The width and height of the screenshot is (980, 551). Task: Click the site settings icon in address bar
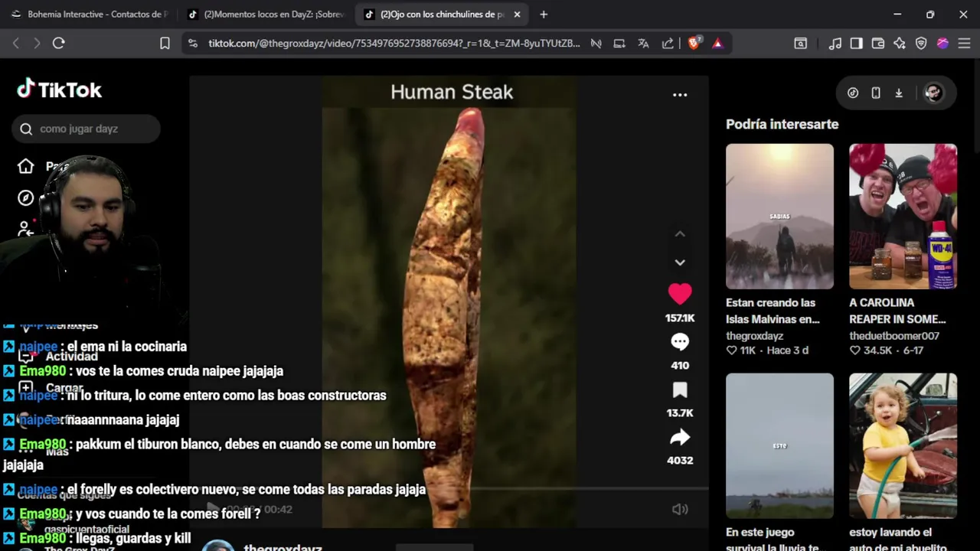(x=192, y=44)
